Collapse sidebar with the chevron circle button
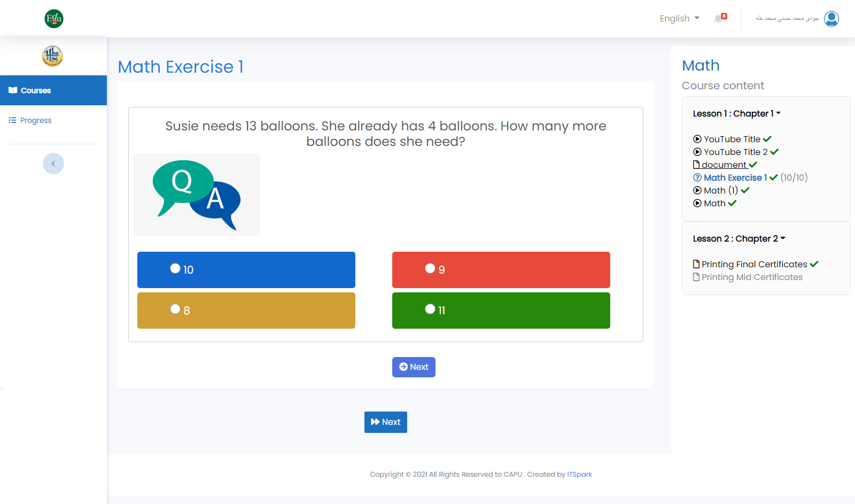Viewport: 855px width, 504px height. coord(53,164)
